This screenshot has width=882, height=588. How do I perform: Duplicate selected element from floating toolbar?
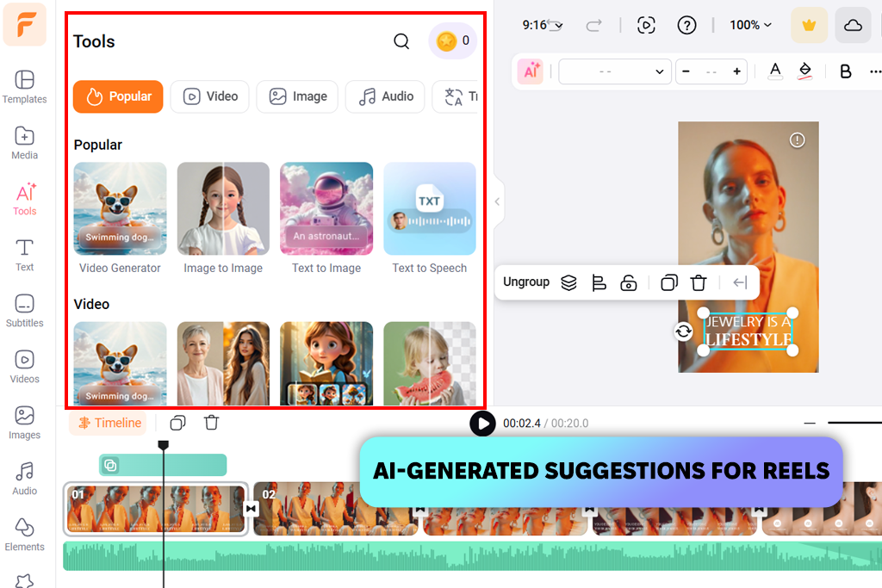[x=668, y=282]
